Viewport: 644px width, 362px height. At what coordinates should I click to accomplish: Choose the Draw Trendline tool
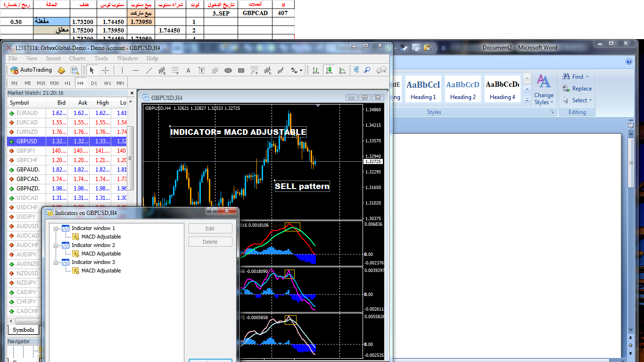point(149,70)
